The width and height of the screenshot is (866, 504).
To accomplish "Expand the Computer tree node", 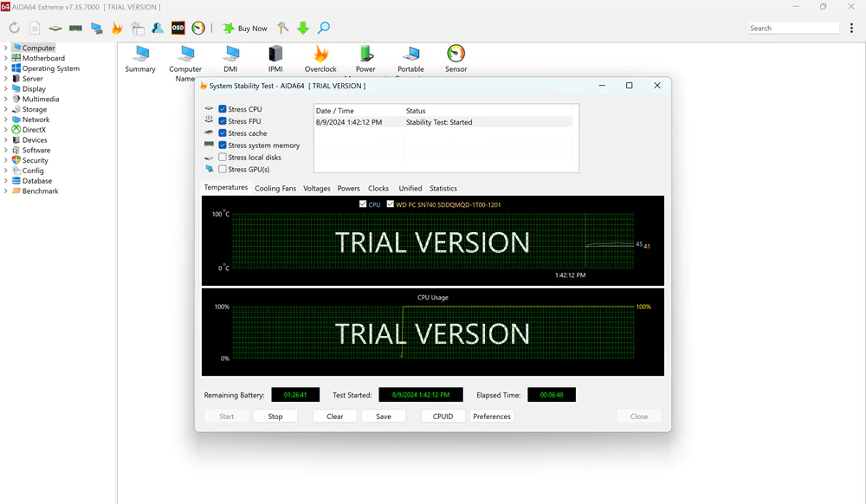I will (x=5, y=48).
